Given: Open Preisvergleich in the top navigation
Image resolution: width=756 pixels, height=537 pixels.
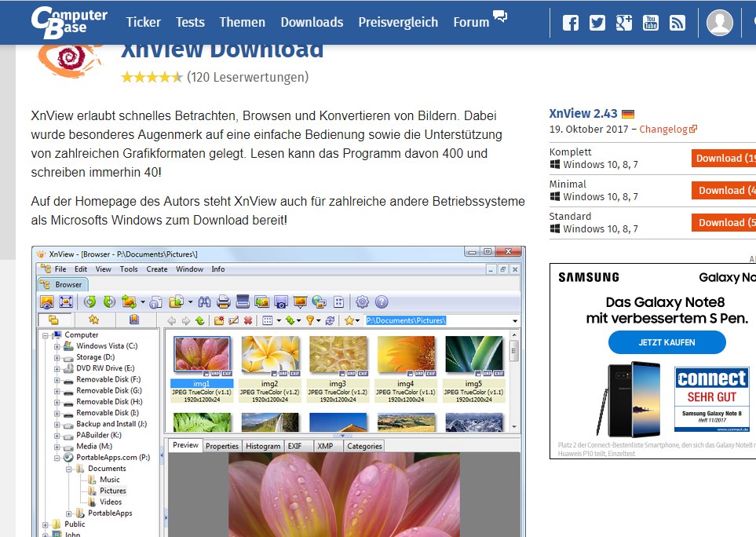Looking at the screenshot, I should point(398,22).
